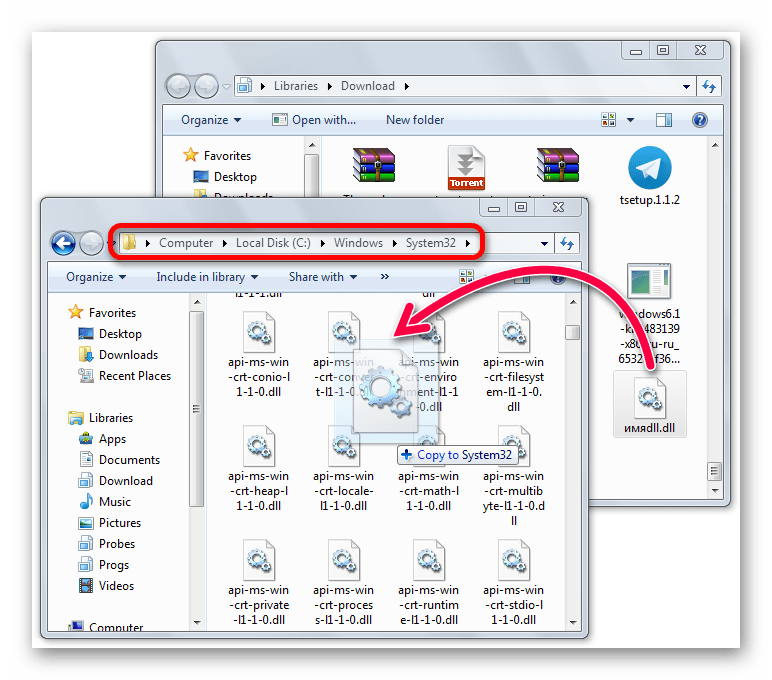
Task: Open Organize menu in Download window
Action: point(211,120)
